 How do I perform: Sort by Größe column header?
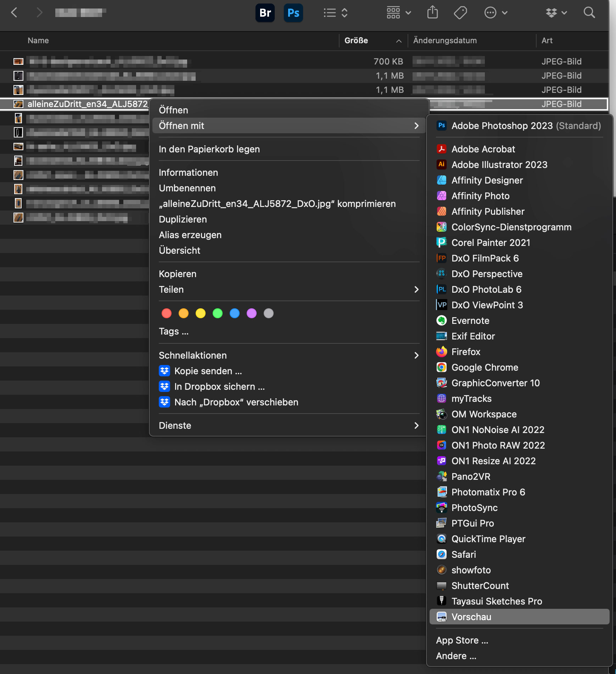373,41
